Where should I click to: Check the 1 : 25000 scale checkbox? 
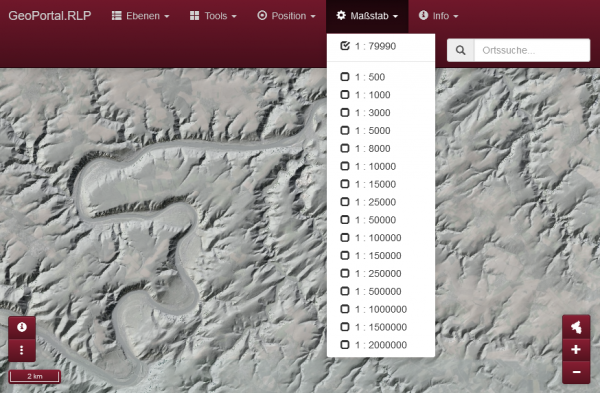pyautogui.click(x=345, y=202)
